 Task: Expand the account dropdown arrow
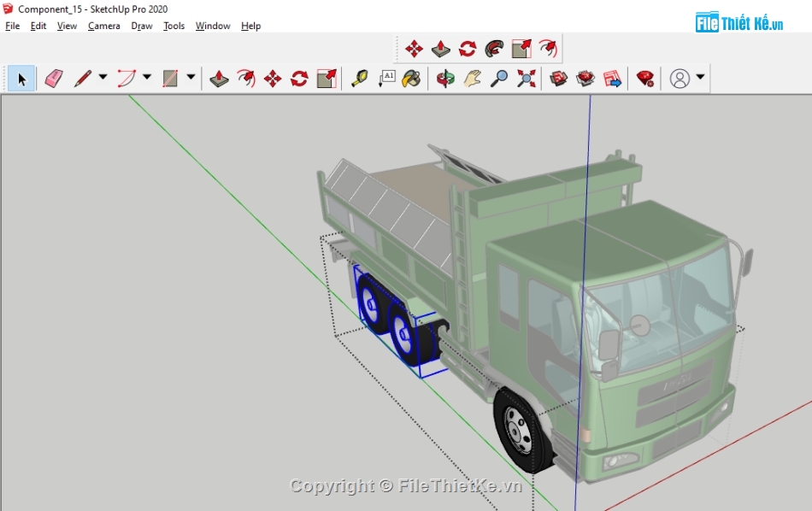click(700, 77)
